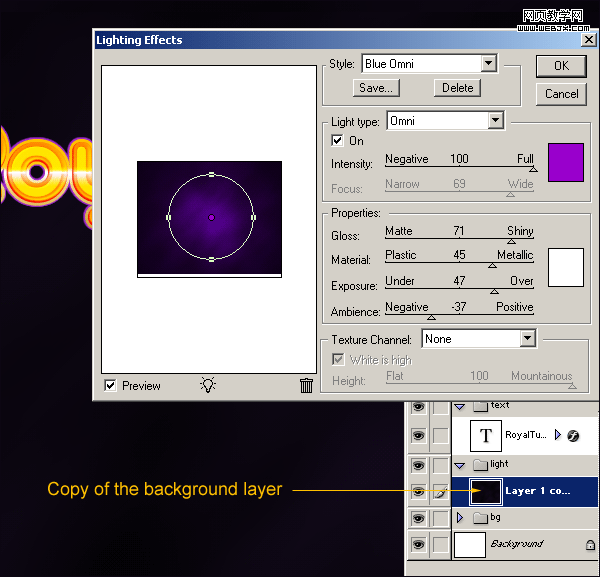Toggle the light On checkbox
600x577 pixels.
337,140
